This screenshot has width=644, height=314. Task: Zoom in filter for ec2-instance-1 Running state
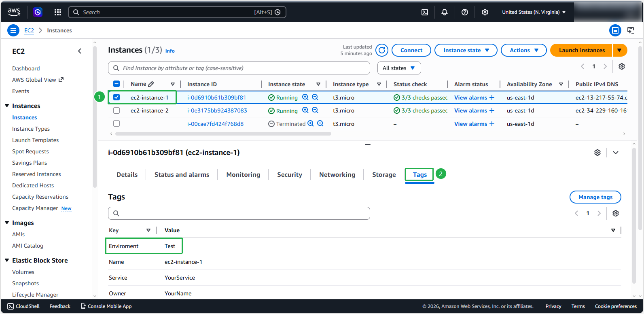coord(305,97)
